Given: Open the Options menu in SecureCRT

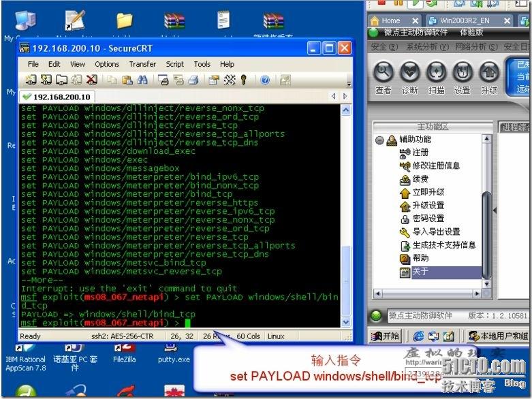Looking at the screenshot, I should coord(107,64).
